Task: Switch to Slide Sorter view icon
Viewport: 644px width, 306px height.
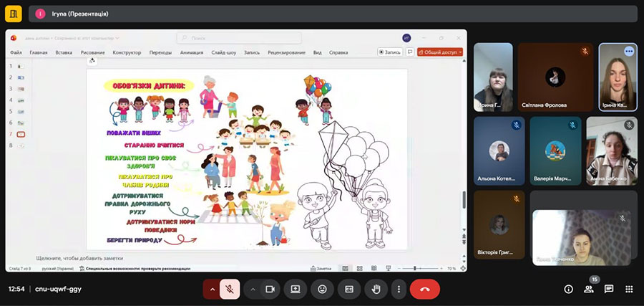Action: click(x=360, y=269)
